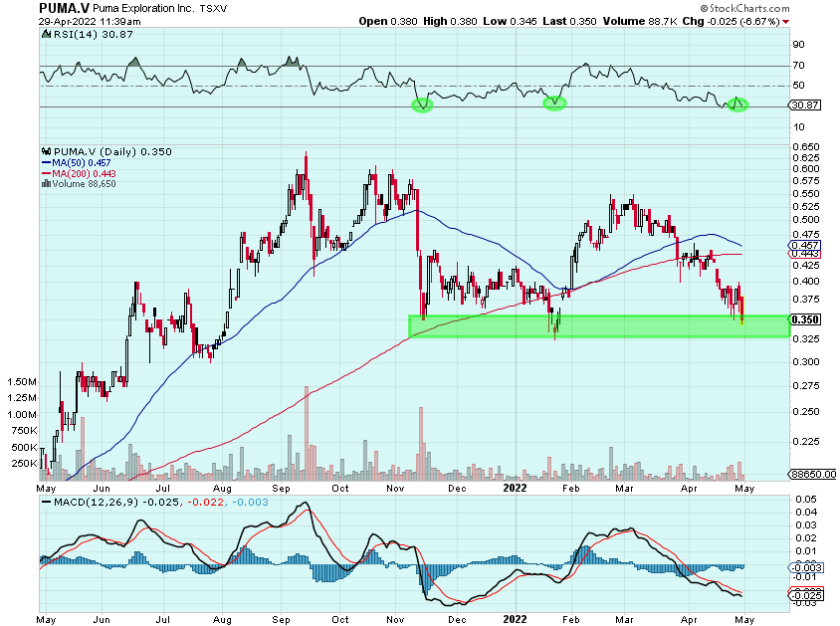
Task: Click the 0.225 label on price axis
Action: (806, 442)
